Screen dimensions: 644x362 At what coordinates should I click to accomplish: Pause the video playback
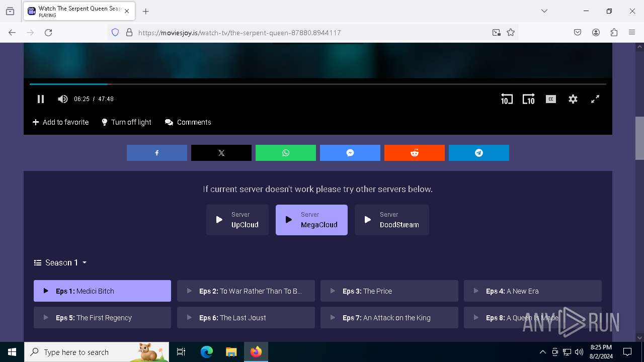(41, 99)
